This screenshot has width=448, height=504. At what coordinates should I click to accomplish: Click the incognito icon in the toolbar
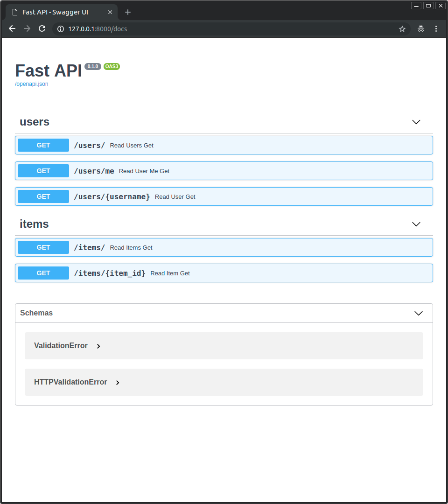420,29
